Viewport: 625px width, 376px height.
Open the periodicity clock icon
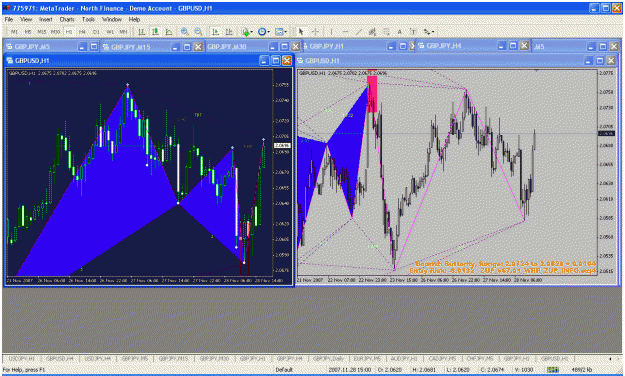point(262,32)
